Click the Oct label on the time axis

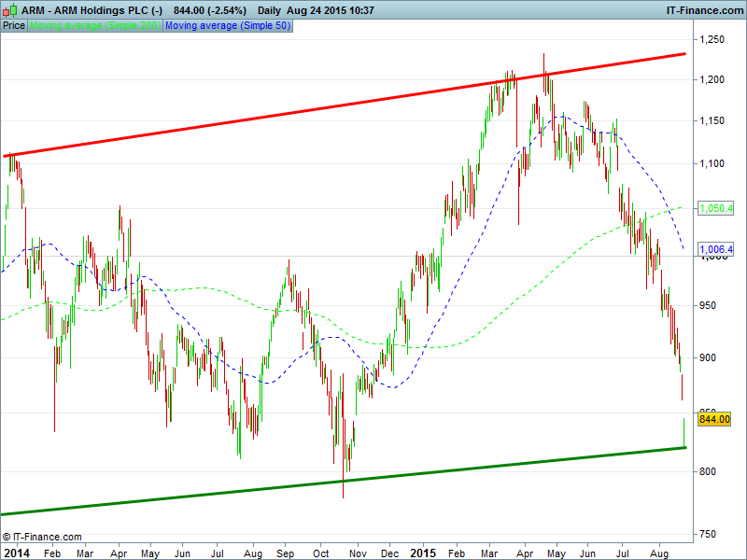(x=321, y=553)
